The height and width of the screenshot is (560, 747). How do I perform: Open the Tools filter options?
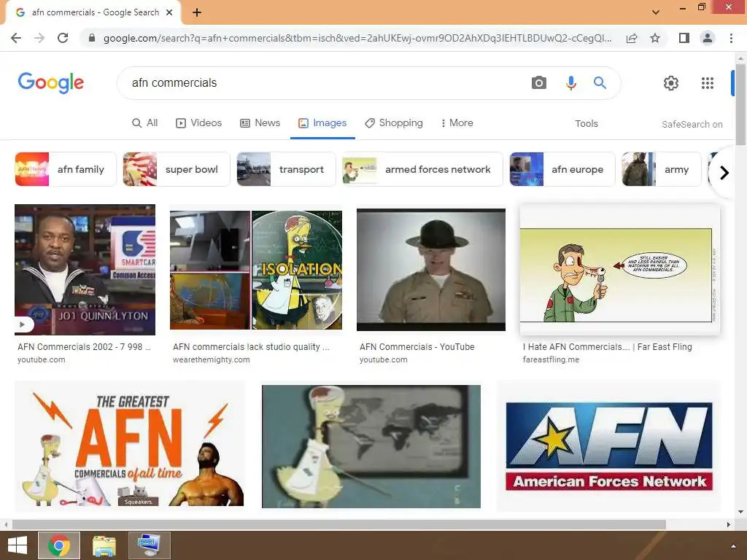586,124
